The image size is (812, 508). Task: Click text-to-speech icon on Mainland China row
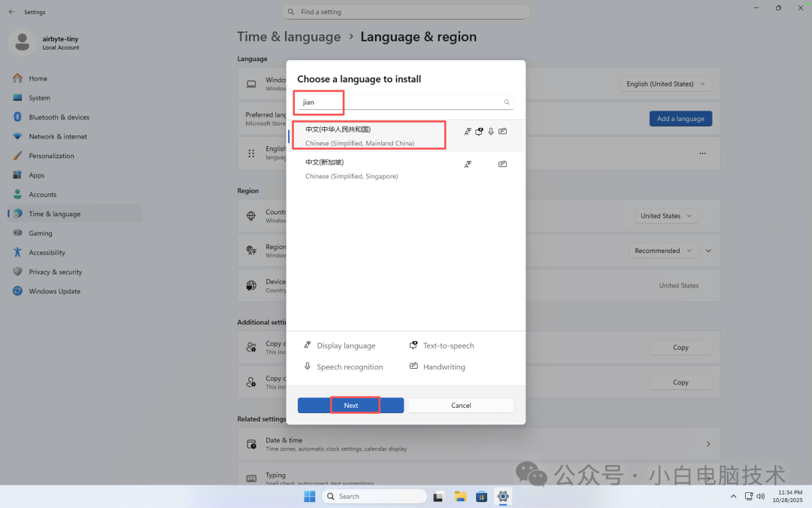tap(479, 132)
